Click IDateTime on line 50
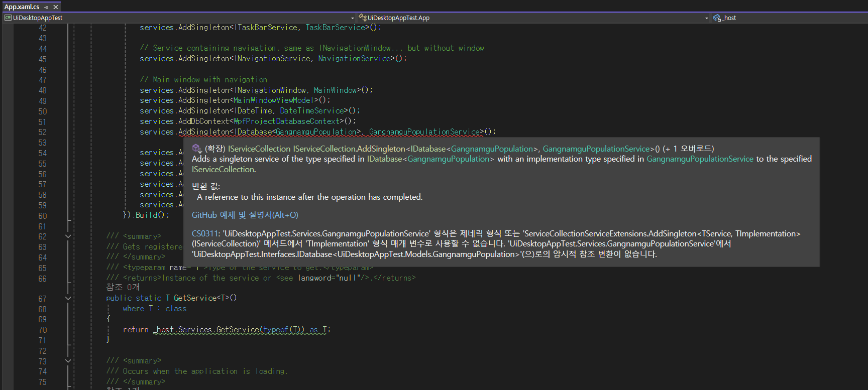 [253, 110]
